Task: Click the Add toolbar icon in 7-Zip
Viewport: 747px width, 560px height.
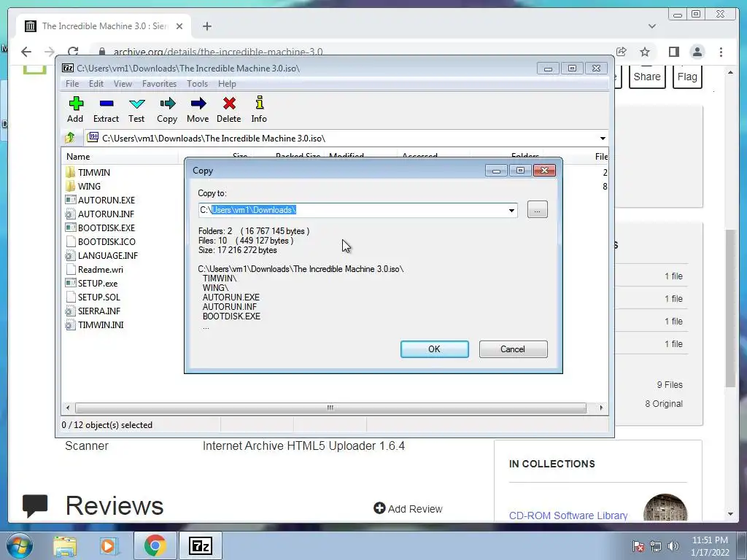Action: click(75, 109)
